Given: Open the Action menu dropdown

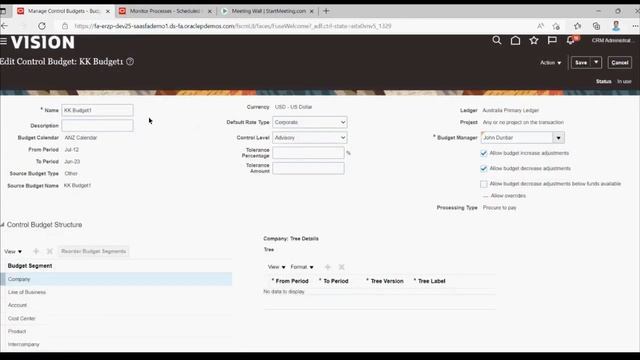Looking at the screenshot, I should [x=550, y=63].
